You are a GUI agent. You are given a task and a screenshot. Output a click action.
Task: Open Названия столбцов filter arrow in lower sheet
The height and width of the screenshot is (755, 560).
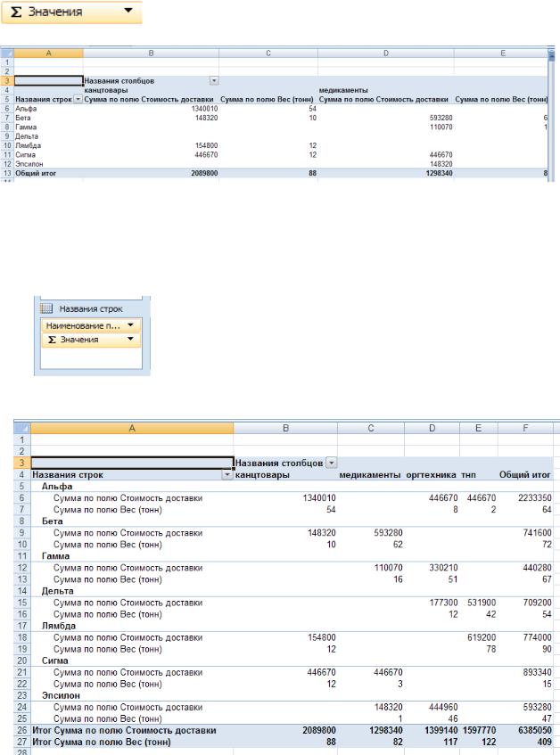click(x=332, y=464)
